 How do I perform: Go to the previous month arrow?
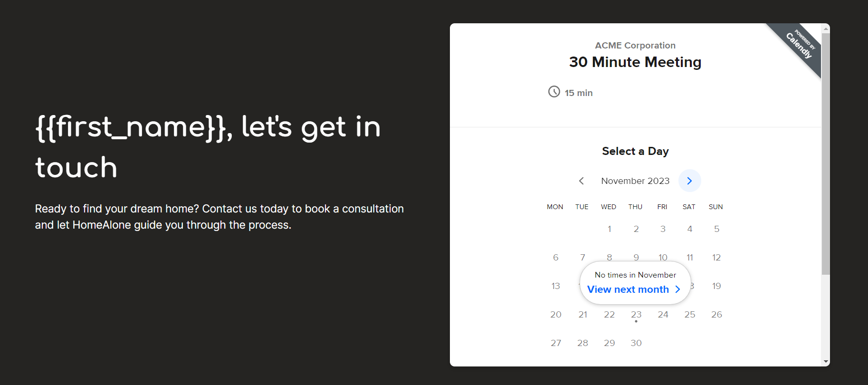coord(581,181)
